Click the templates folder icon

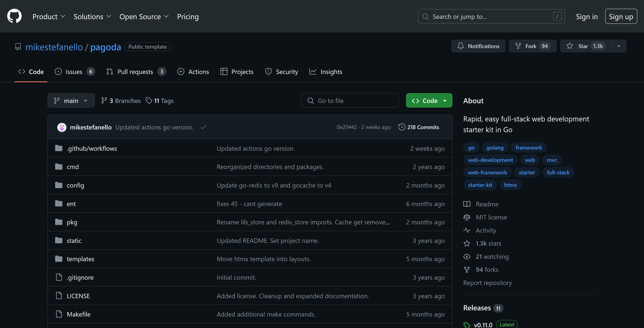point(59,259)
